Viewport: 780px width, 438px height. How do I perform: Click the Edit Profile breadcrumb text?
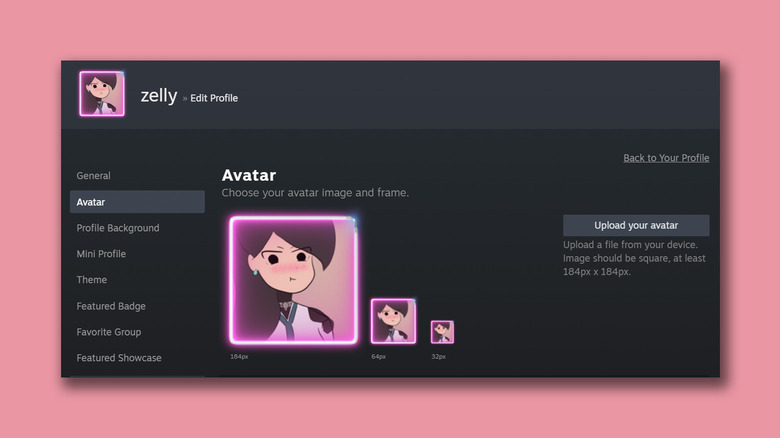(214, 98)
